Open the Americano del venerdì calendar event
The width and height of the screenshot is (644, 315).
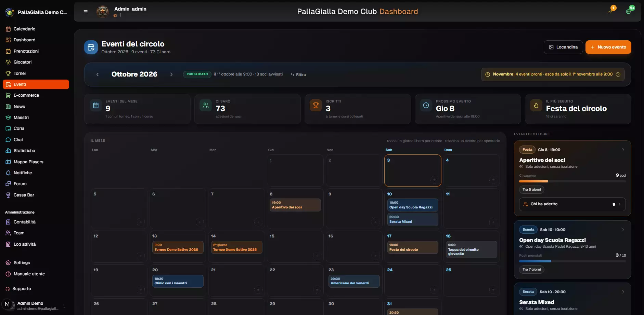pyautogui.click(x=354, y=281)
